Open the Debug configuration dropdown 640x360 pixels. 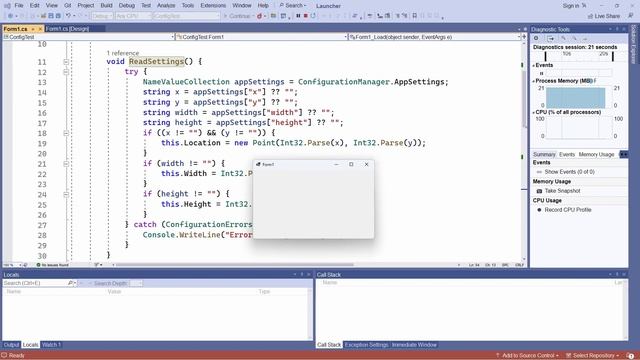pos(102,16)
